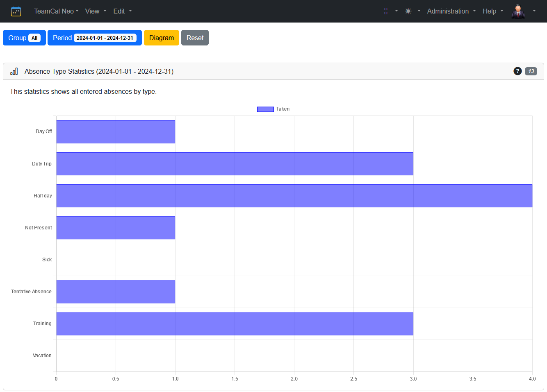Click the Half day bar in chart
The height and width of the screenshot is (392, 547).
[294, 196]
